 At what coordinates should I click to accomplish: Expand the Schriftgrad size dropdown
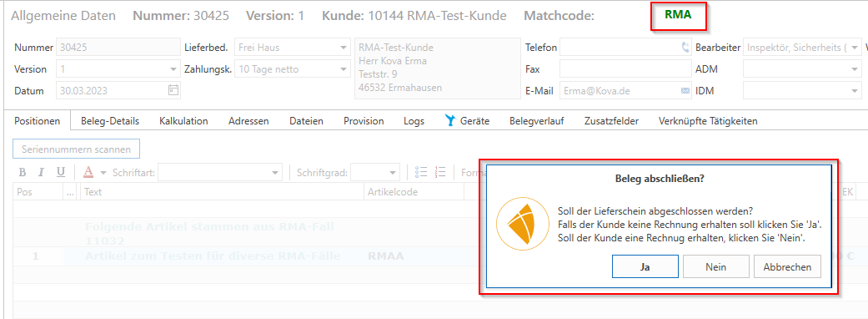[393, 173]
